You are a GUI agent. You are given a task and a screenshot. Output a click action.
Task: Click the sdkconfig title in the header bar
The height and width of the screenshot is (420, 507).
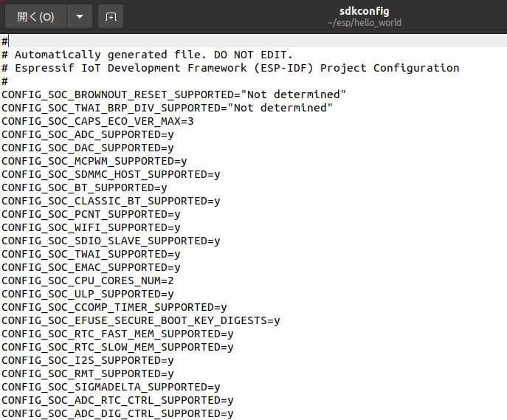(364, 11)
